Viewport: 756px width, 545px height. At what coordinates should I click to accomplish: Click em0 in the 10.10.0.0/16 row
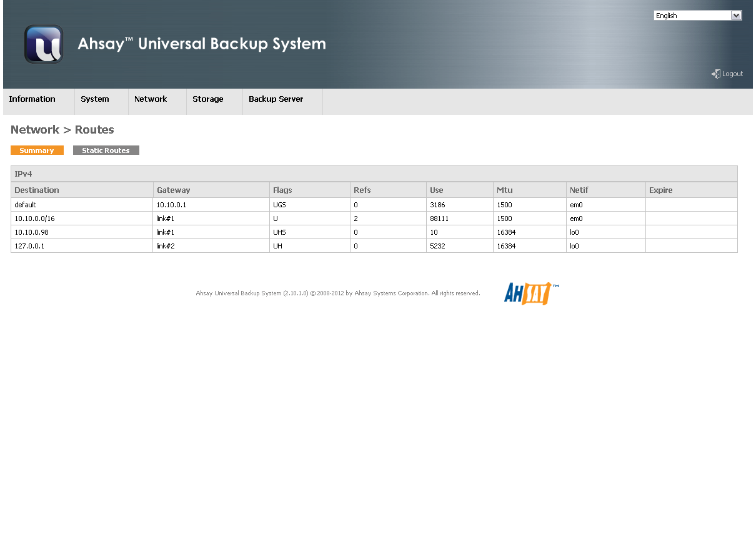576,218
